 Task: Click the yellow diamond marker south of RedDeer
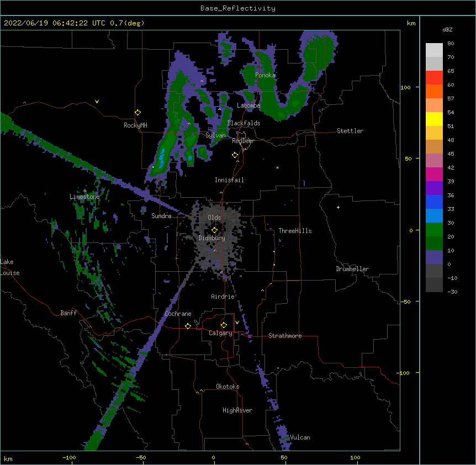pos(235,155)
